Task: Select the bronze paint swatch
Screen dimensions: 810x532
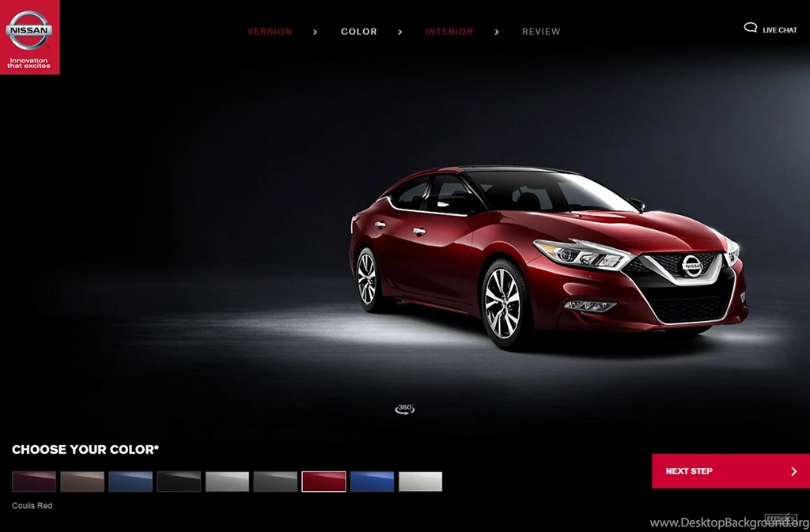Action: [x=81, y=480]
